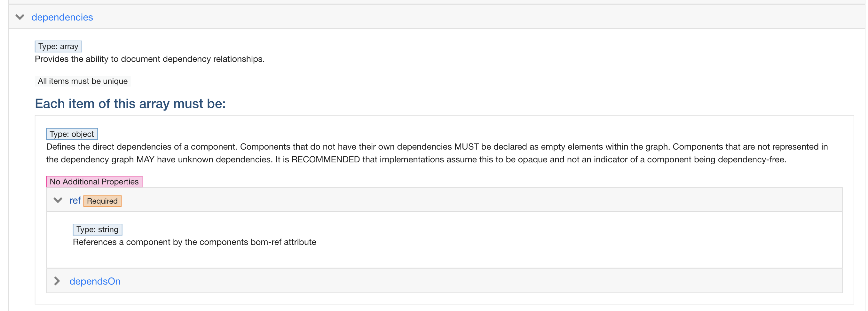Select the All items must be unique badge
The height and width of the screenshot is (311, 868).
tap(83, 81)
